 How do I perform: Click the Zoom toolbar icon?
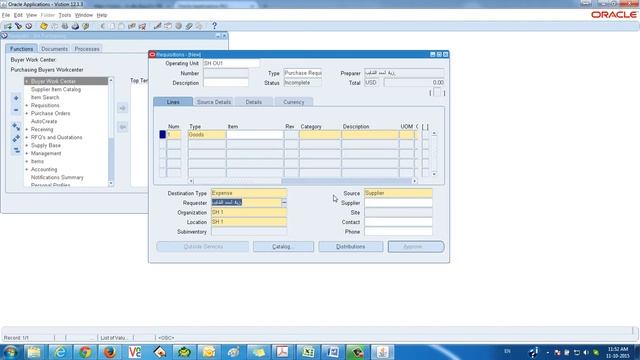pyautogui.click(x=168, y=26)
